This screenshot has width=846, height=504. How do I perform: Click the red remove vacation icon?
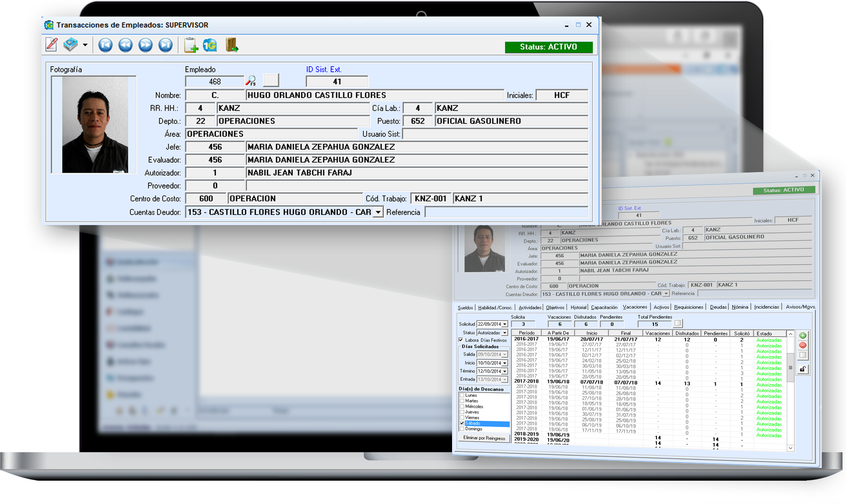pyautogui.click(x=803, y=345)
